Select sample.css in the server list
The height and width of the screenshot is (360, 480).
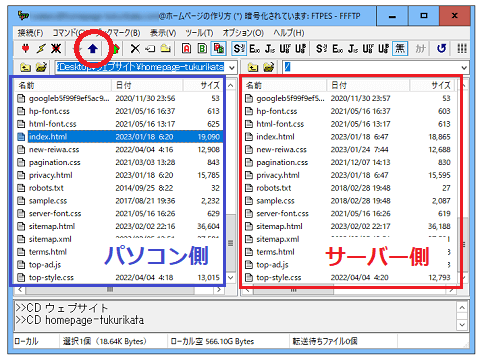click(x=348, y=201)
